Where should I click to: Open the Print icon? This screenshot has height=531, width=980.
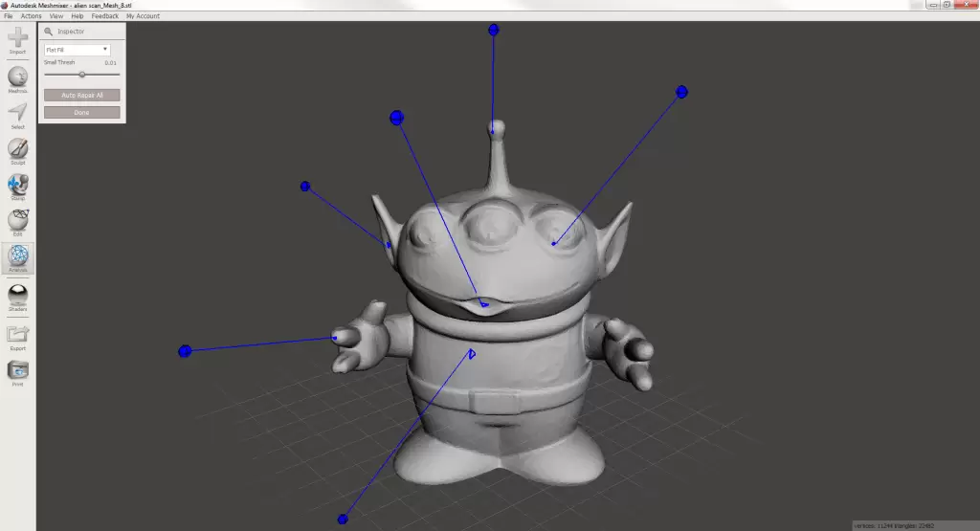[17, 373]
